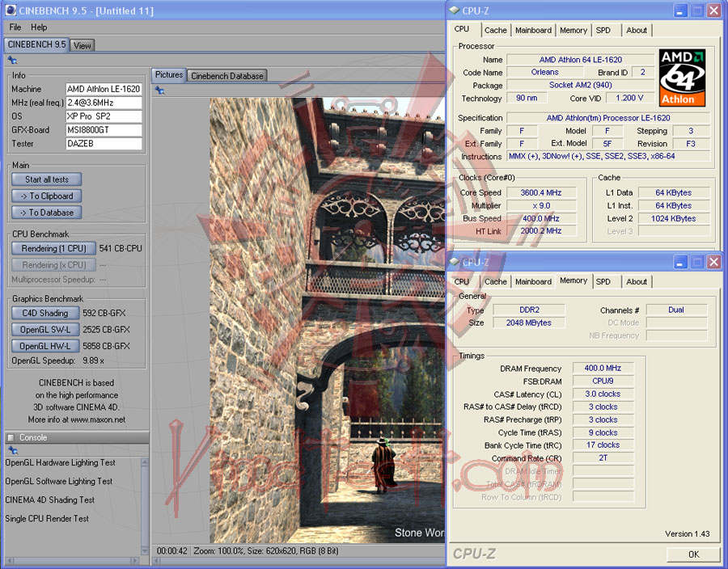
Task: Click the Machine name input field
Action: 104,89
